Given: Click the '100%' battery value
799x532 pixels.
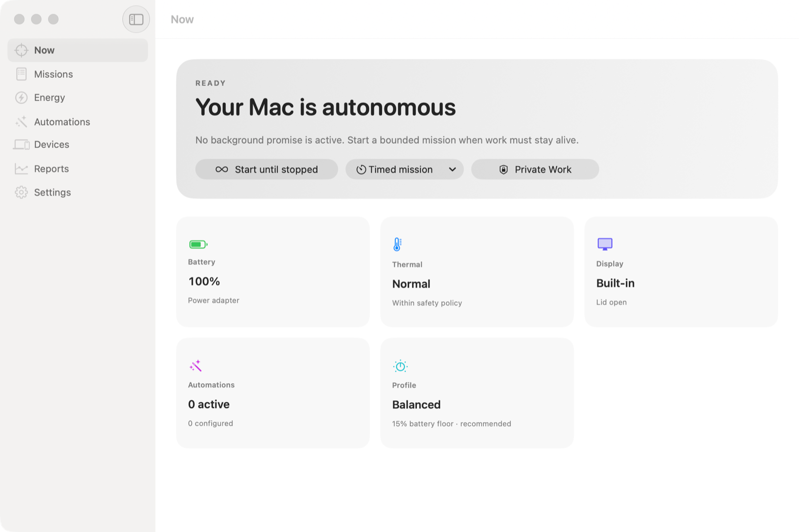Looking at the screenshot, I should tap(204, 281).
